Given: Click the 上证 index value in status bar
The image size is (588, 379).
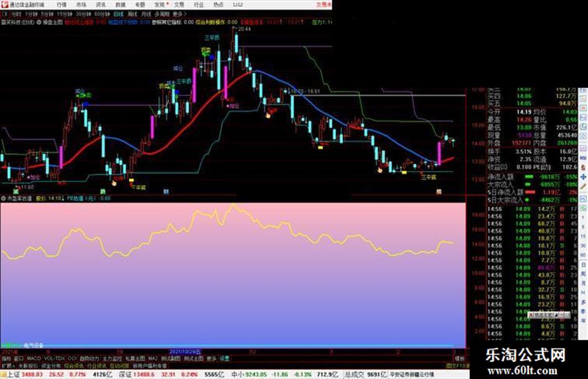Looking at the screenshot, I should (x=32, y=375).
